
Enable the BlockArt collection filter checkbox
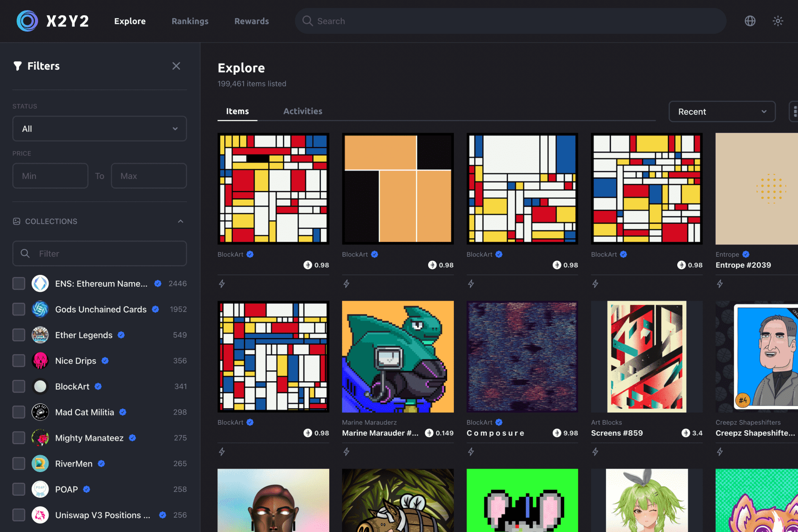tap(19, 386)
